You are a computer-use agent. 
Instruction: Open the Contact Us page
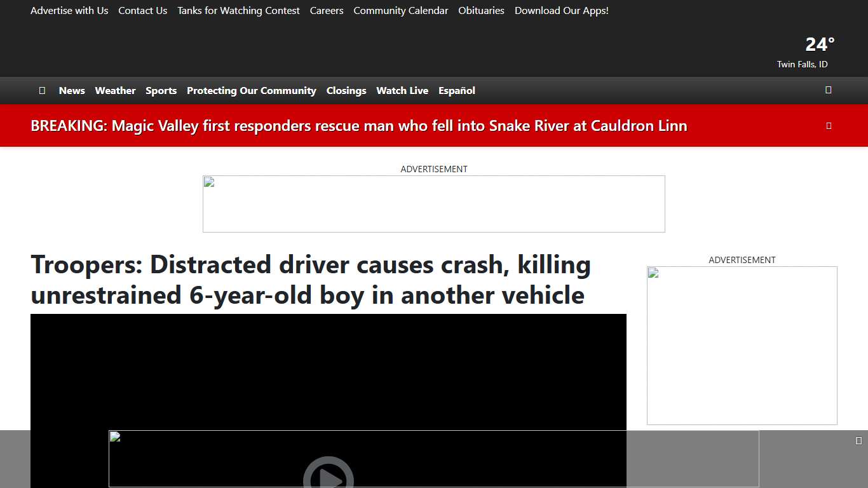[x=142, y=10]
